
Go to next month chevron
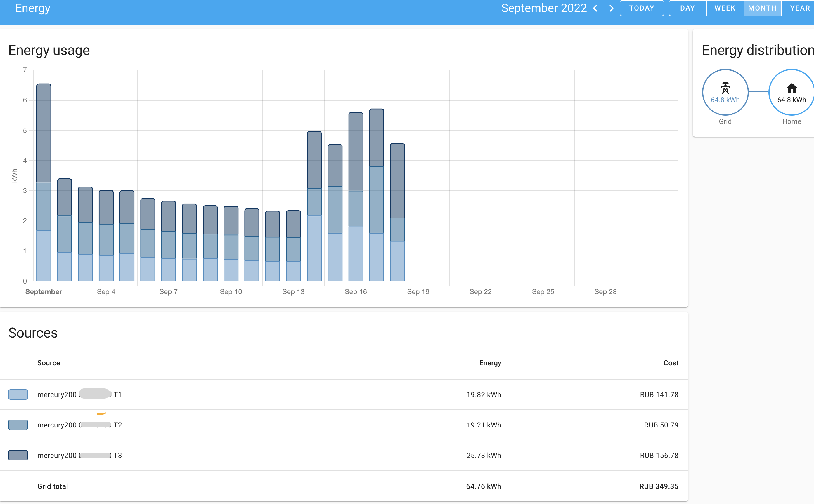611,8
